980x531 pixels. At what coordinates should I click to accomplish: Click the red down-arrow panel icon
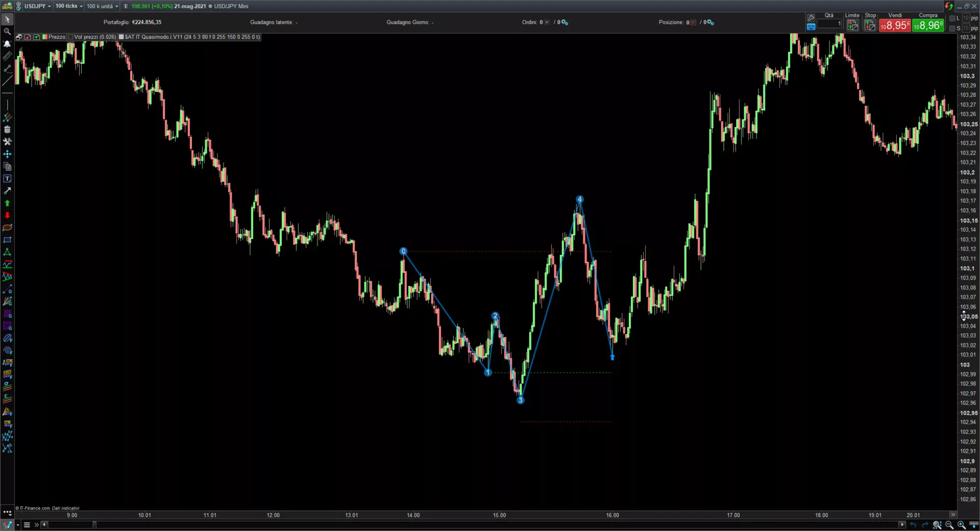pyautogui.click(x=28, y=37)
